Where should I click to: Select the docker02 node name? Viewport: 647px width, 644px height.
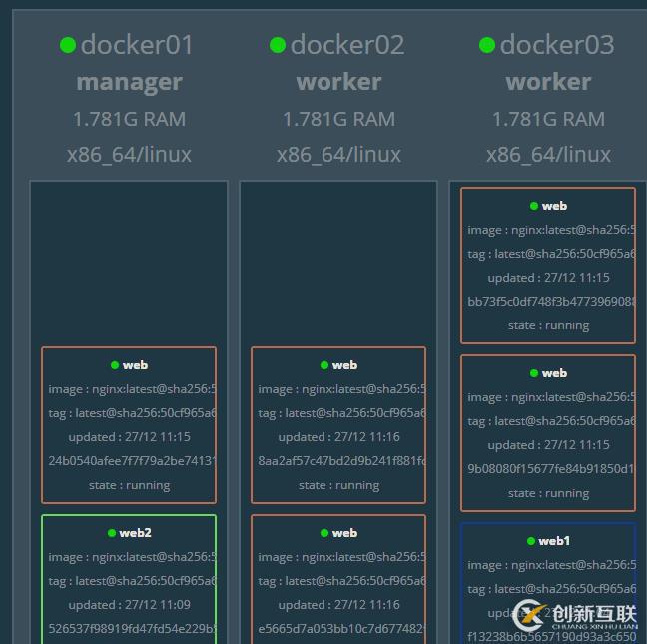pos(347,45)
